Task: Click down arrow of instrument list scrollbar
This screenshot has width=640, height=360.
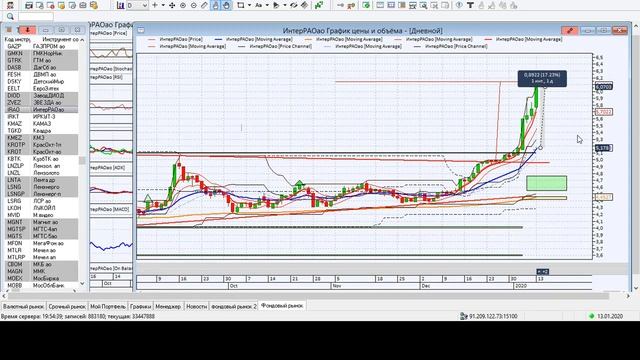Action: click(x=82, y=284)
